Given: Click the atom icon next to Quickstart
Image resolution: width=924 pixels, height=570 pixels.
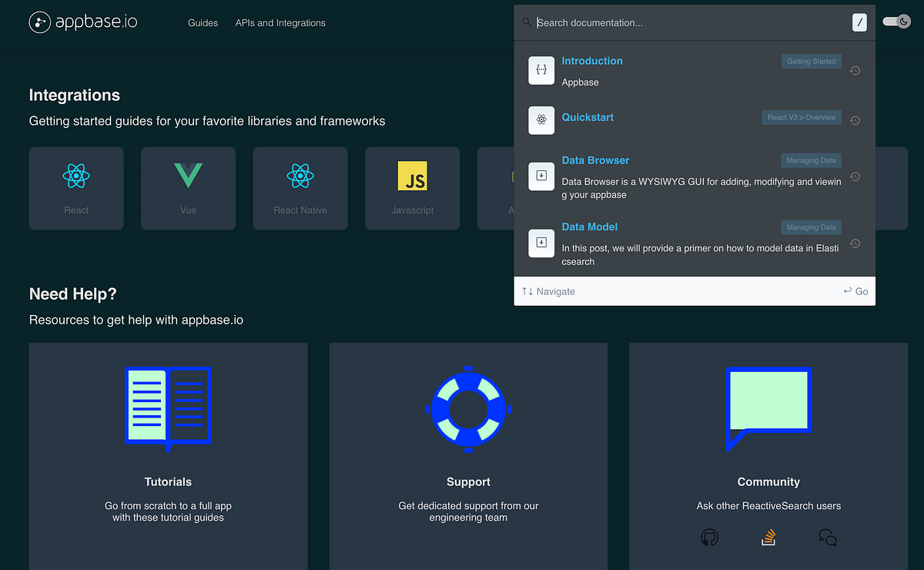Looking at the screenshot, I should (541, 120).
